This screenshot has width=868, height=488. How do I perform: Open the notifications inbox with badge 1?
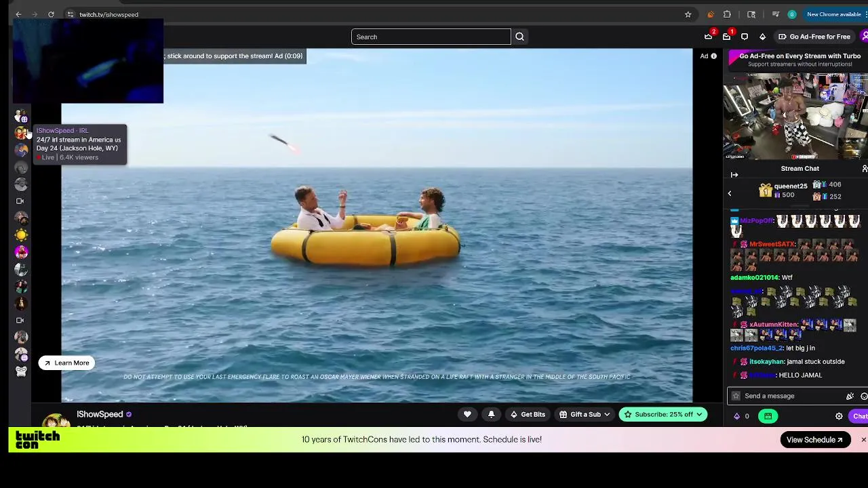(727, 36)
